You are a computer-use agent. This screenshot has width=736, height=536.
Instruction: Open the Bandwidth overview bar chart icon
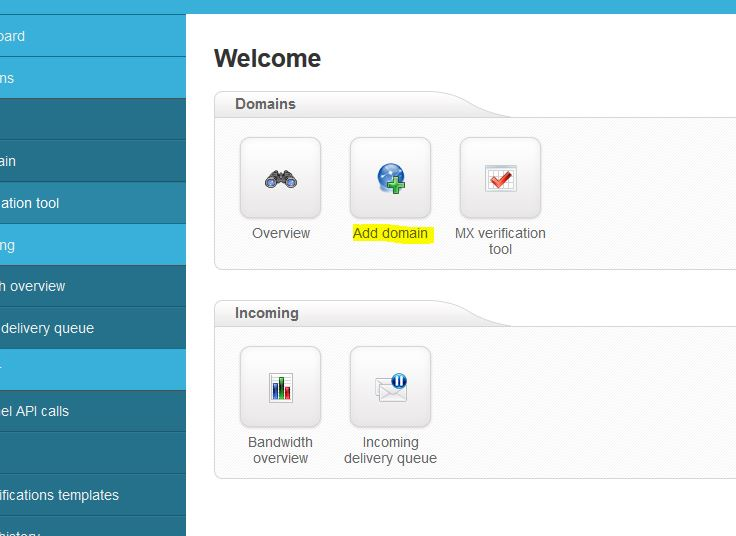[x=280, y=387]
